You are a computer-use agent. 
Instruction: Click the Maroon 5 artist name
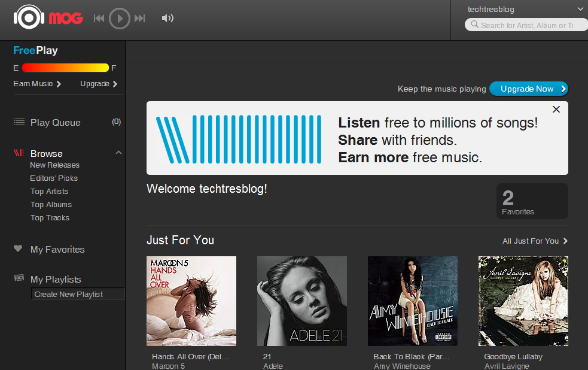click(x=168, y=366)
